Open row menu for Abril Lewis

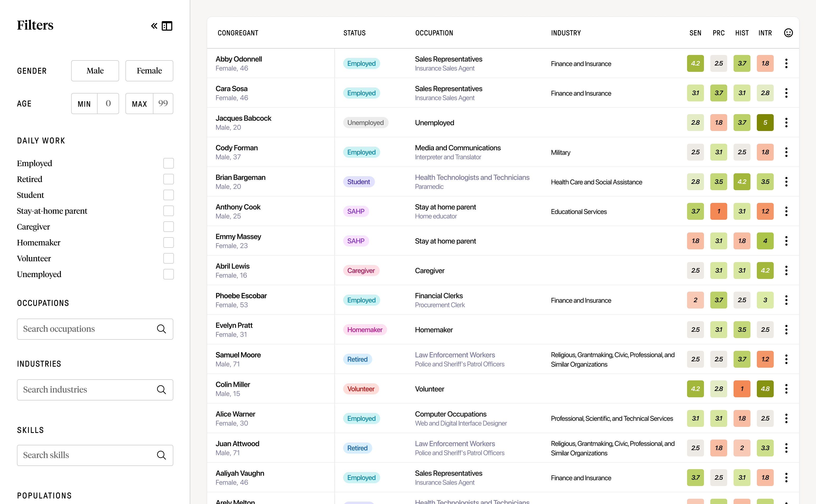(x=786, y=271)
